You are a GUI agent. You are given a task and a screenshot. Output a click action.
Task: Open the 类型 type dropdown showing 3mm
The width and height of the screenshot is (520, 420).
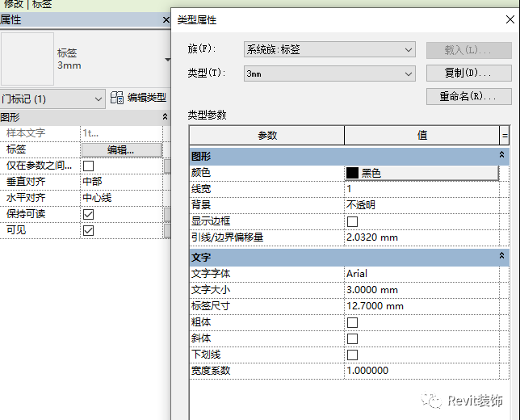[329, 73]
